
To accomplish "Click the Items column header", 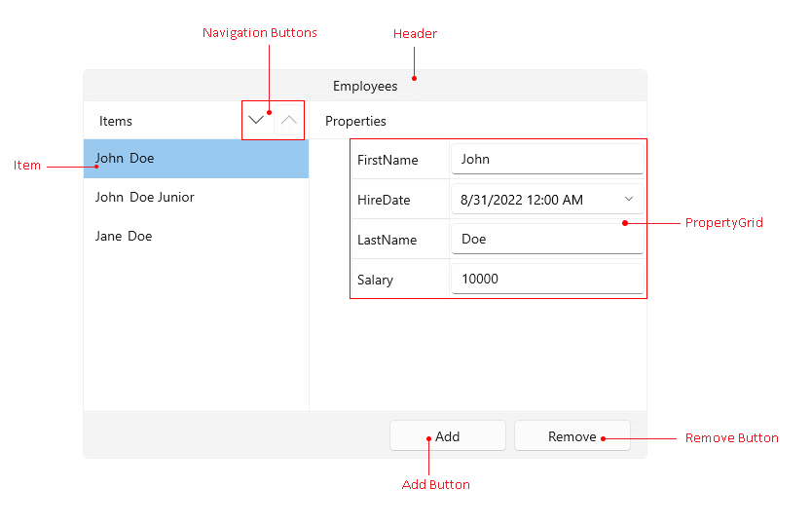I will point(116,122).
